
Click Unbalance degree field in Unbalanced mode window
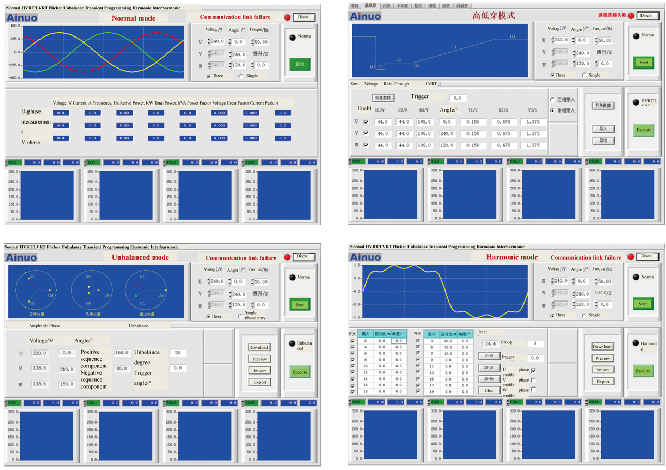(x=178, y=352)
